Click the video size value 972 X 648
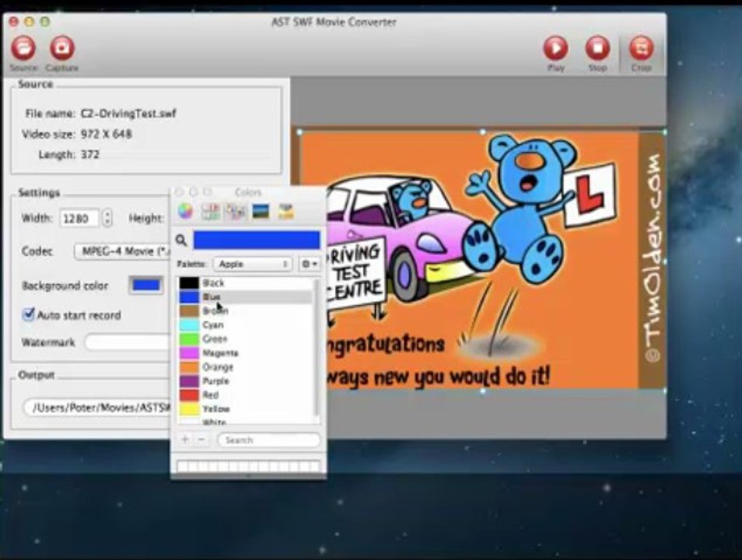The width and height of the screenshot is (742, 560). pos(106,134)
